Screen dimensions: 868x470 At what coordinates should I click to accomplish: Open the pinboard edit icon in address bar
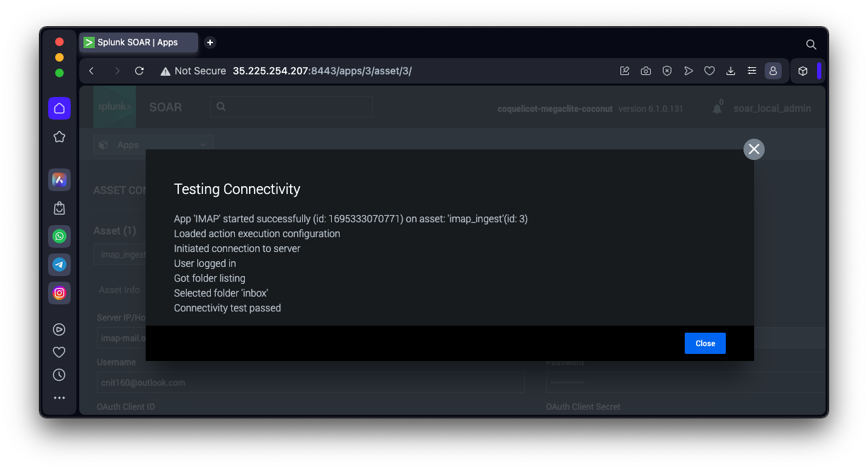coord(625,71)
